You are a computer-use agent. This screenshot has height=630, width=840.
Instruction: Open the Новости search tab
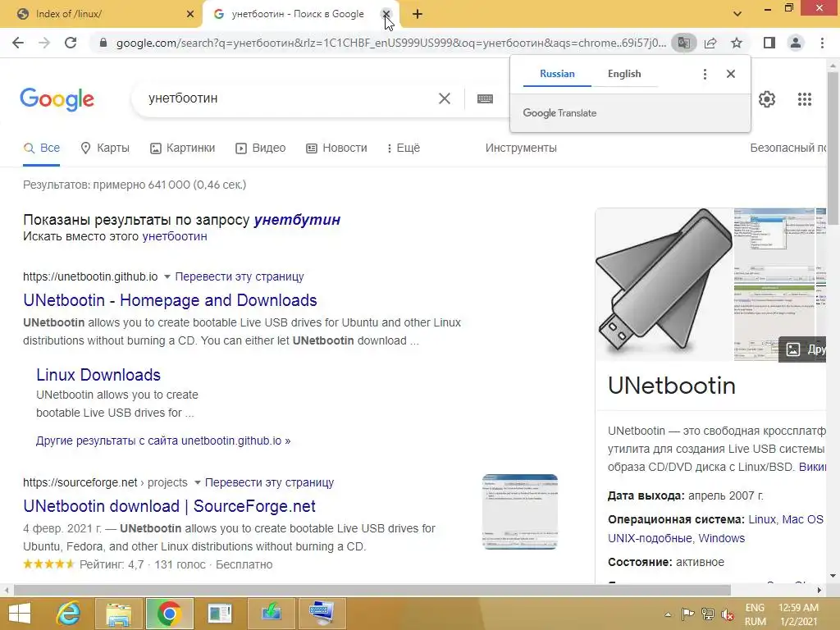point(336,148)
